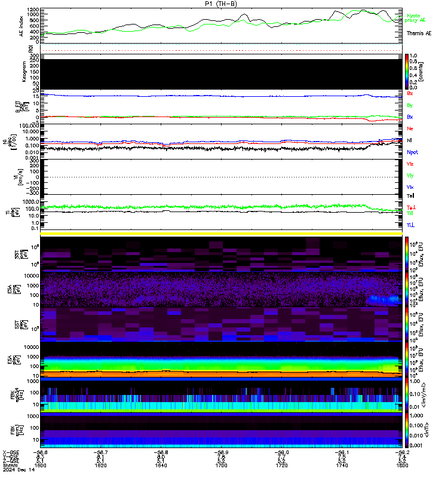The width and height of the screenshot is (448, 478).
Task: Click the blue Ti perpendicular legend label
Action: tap(410, 225)
